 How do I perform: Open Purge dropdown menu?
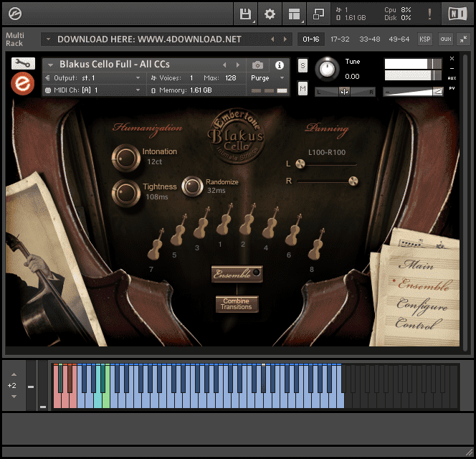(x=267, y=78)
